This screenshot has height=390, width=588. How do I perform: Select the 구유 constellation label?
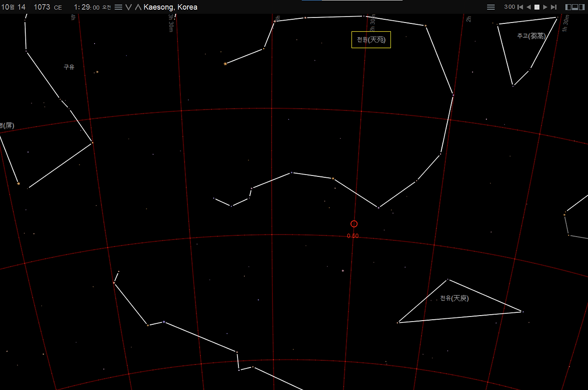(x=69, y=67)
